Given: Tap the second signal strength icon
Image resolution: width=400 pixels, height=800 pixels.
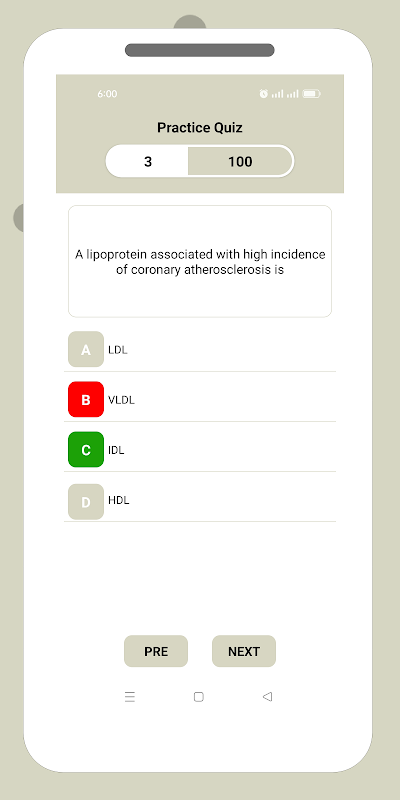Looking at the screenshot, I should tap(292, 94).
